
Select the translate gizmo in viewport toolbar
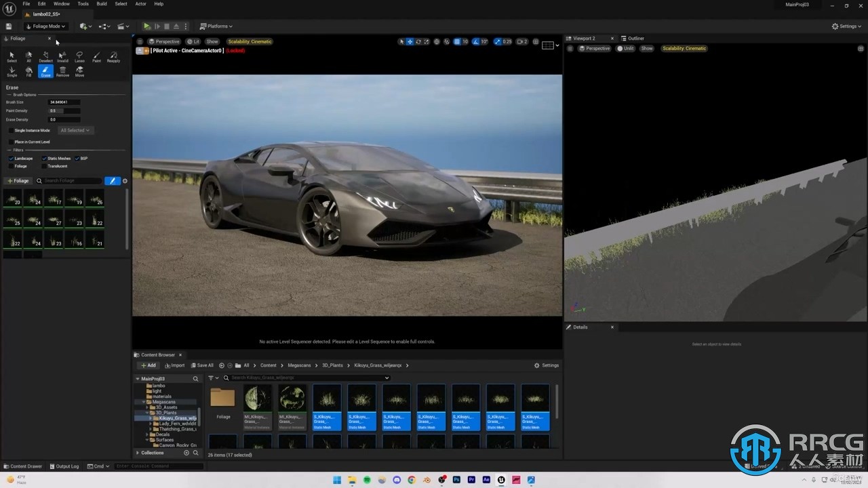click(x=410, y=41)
